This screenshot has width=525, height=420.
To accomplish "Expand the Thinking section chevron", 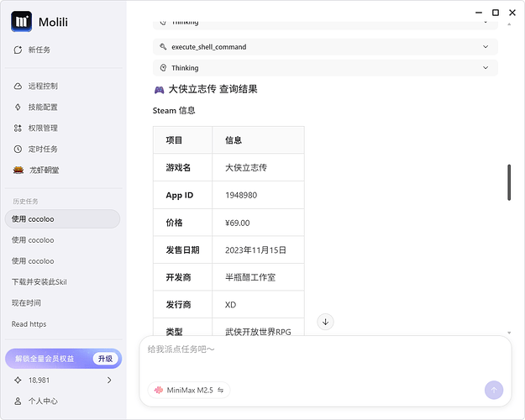I will (486, 68).
